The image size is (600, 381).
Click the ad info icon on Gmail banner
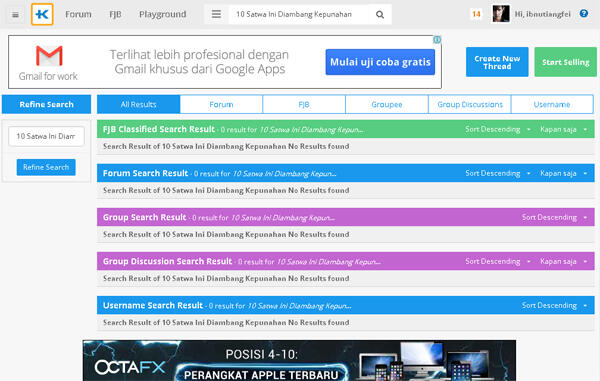click(x=437, y=39)
